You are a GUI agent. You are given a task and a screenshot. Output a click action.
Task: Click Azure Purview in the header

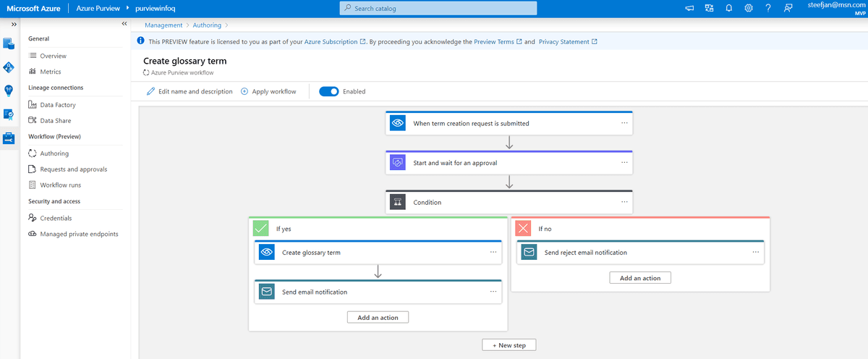coord(99,8)
